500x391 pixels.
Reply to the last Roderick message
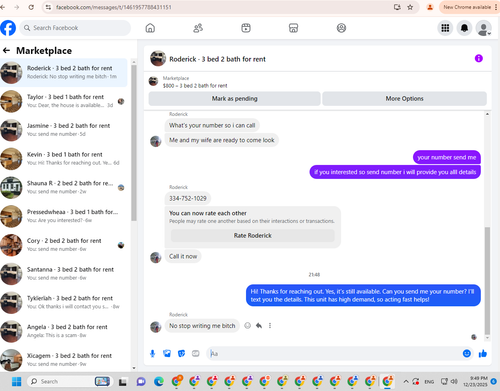pyautogui.click(x=259, y=326)
